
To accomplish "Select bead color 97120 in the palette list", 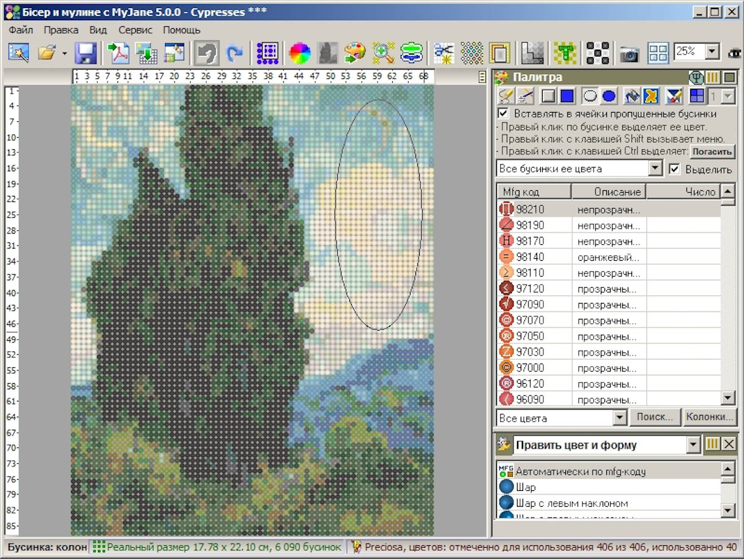I will tap(608, 289).
